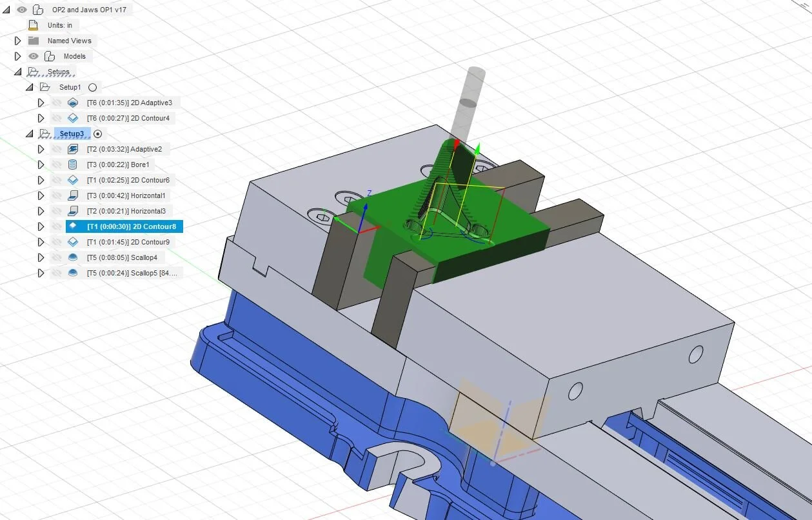Activate Setup1 with its radio button
Screen dimensions: 812x520
pyautogui.click(x=93, y=87)
